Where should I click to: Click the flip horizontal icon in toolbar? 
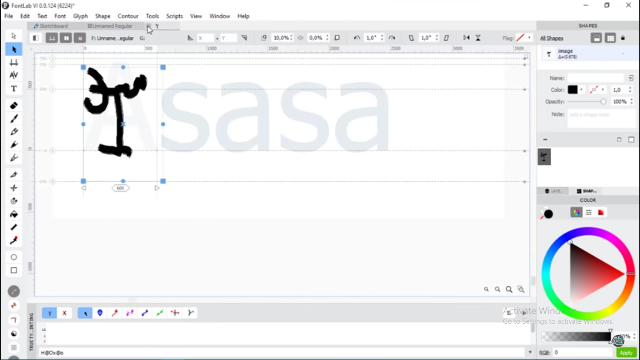pyautogui.click(x=466, y=38)
